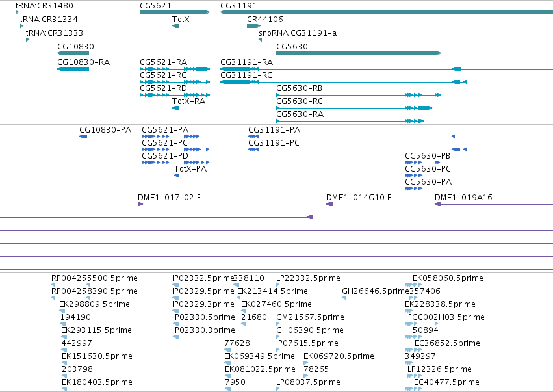Click EST IP02329.5prime
Image resolution: width=553 pixels, height=392 pixels.
(175, 298)
